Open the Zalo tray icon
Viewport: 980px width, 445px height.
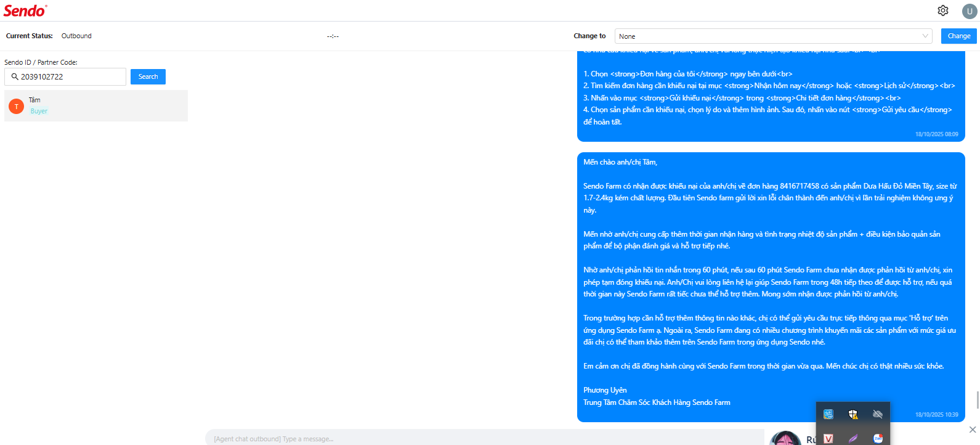tap(878, 438)
